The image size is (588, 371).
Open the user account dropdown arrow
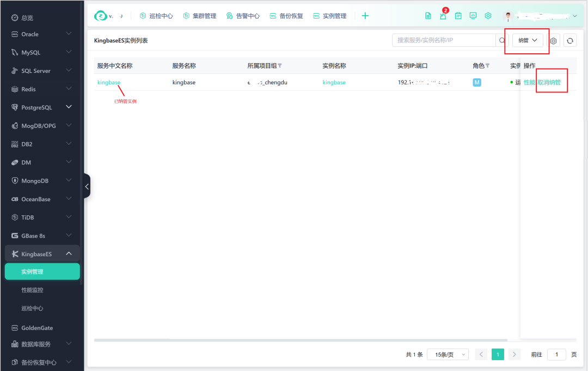point(575,16)
